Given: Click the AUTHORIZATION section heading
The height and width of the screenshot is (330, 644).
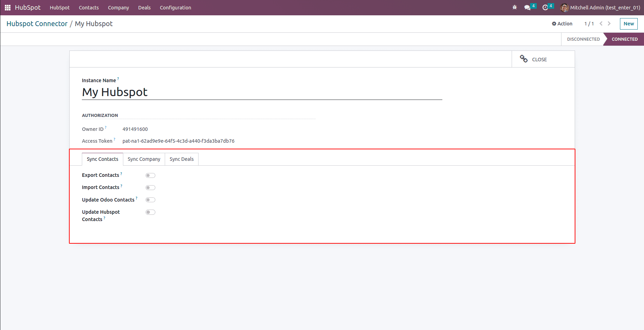Looking at the screenshot, I should (100, 115).
